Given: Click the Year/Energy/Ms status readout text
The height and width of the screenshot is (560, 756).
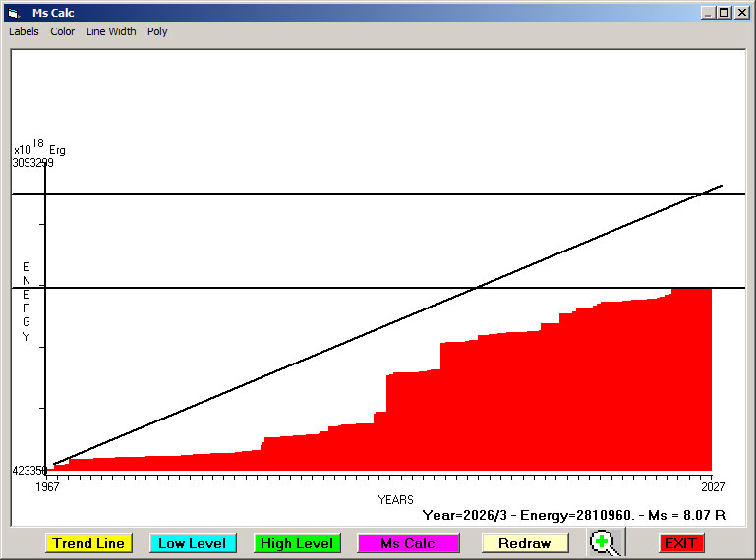Looking at the screenshot, I should pos(573,514).
